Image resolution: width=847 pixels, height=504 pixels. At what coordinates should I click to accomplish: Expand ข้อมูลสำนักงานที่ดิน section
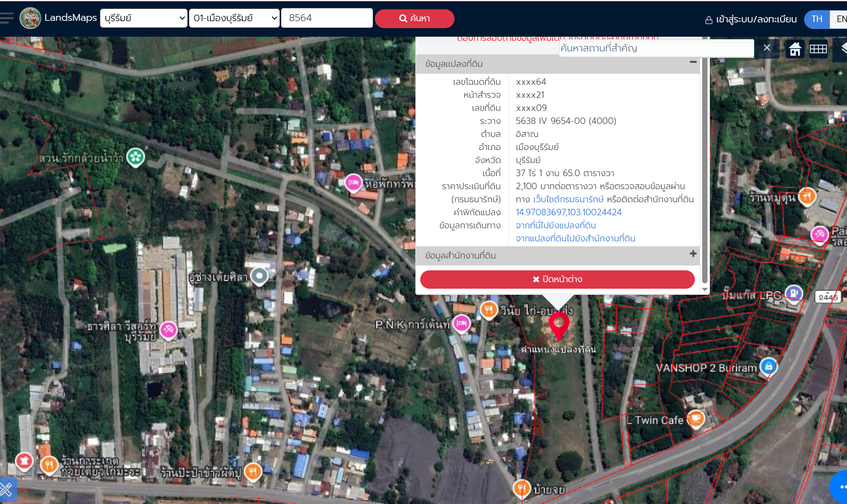click(693, 254)
